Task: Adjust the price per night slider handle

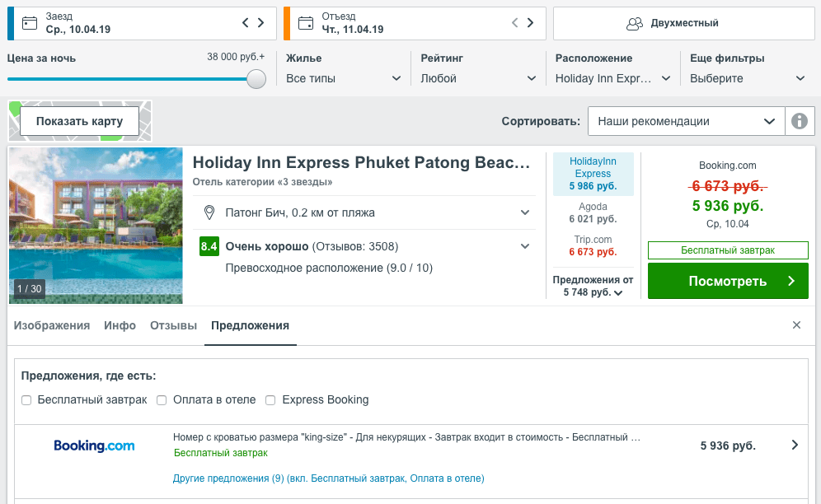Action: (256, 79)
